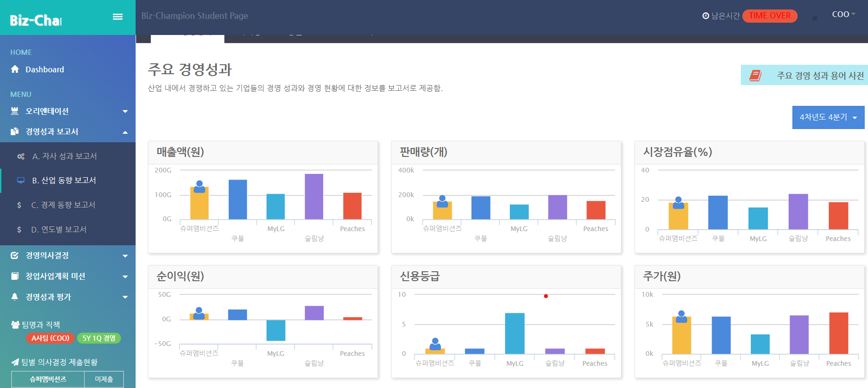Click the TIME OVER red badge
The height and width of the screenshot is (388, 868).
[769, 16]
